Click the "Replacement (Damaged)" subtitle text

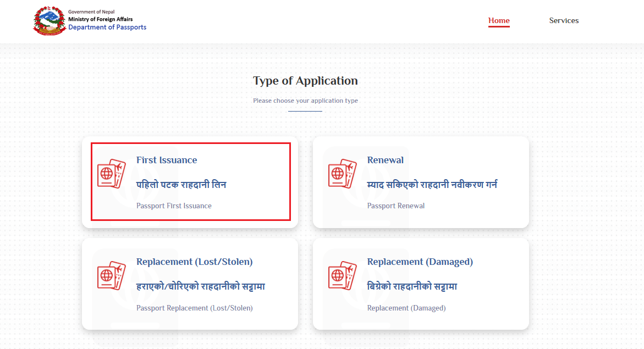(x=406, y=308)
